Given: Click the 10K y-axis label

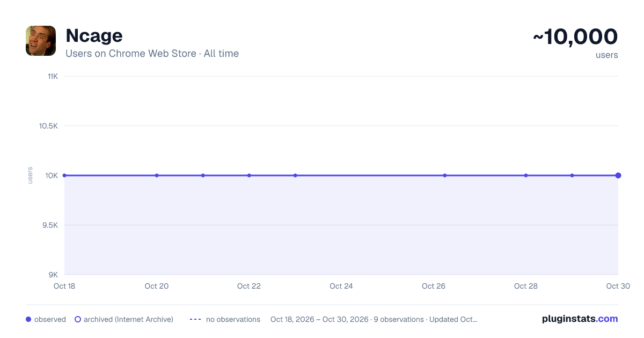Looking at the screenshot, I should tap(52, 175).
